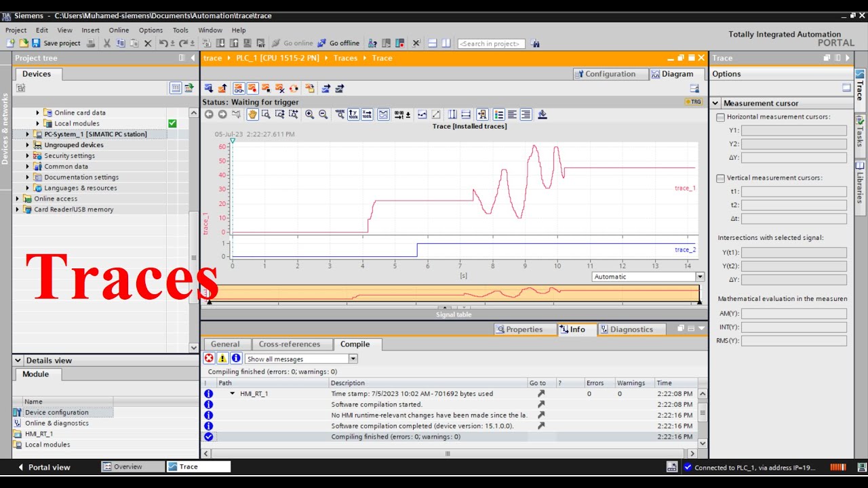Click the Go offline button
Viewport: 868px width, 488px height.
[x=338, y=43]
